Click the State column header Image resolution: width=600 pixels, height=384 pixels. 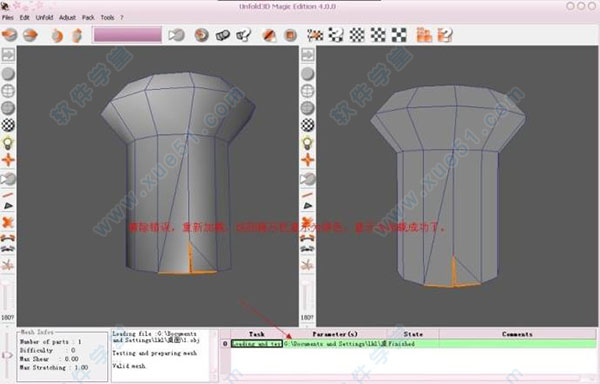point(413,334)
